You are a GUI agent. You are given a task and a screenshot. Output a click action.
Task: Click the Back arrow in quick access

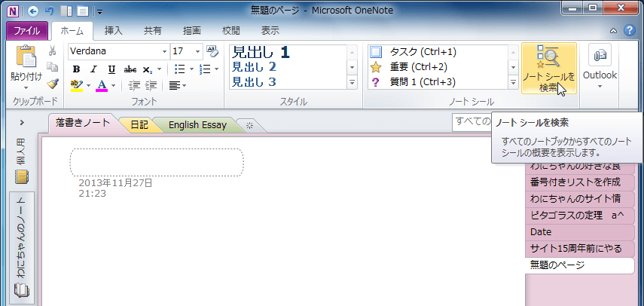pyautogui.click(x=33, y=11)
